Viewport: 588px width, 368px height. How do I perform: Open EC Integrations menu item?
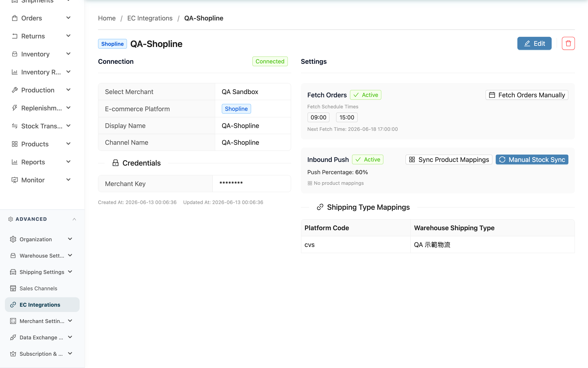pyautogui.click(x=42, y=305)
